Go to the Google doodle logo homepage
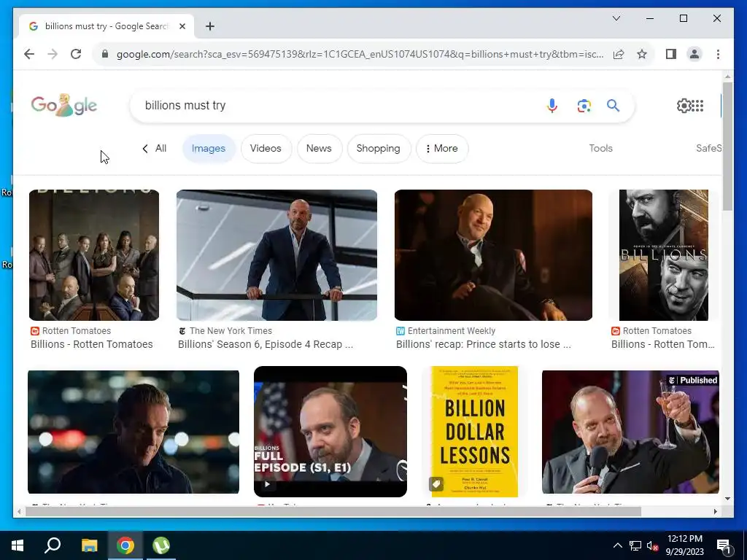 [64, 105]
